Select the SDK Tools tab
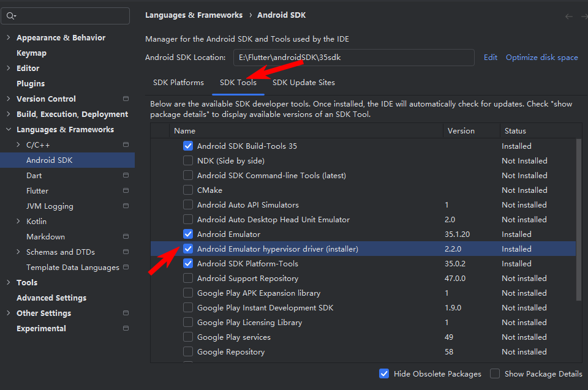The image size is (588, 390). click(x=238, y=83)
